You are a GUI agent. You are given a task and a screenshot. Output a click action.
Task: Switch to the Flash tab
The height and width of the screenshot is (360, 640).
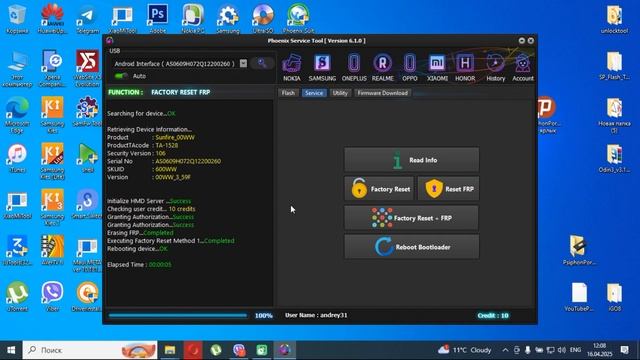point(288,93)
